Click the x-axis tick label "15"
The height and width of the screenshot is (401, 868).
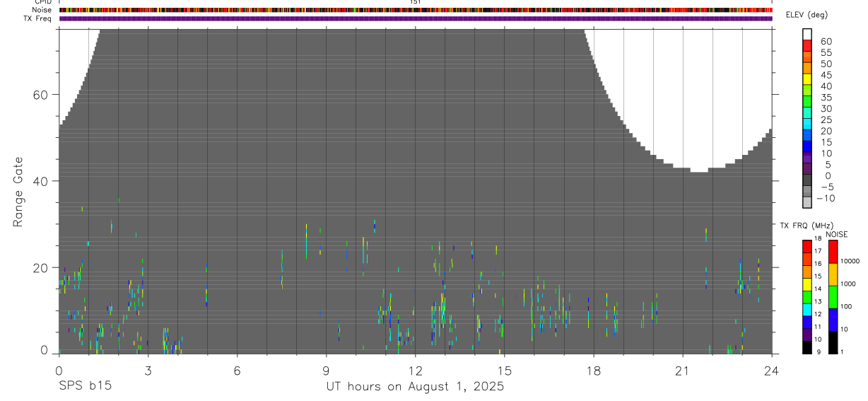tap(504, 370)
